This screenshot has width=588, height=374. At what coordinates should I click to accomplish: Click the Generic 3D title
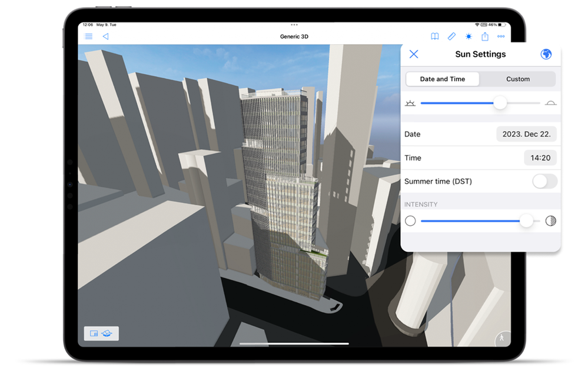[x=294, y=36]
